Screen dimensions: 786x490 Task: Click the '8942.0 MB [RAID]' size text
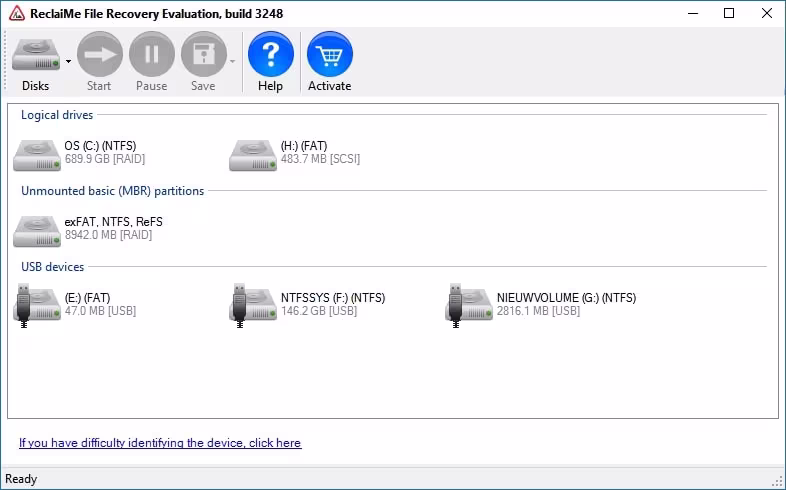[108, 235]
